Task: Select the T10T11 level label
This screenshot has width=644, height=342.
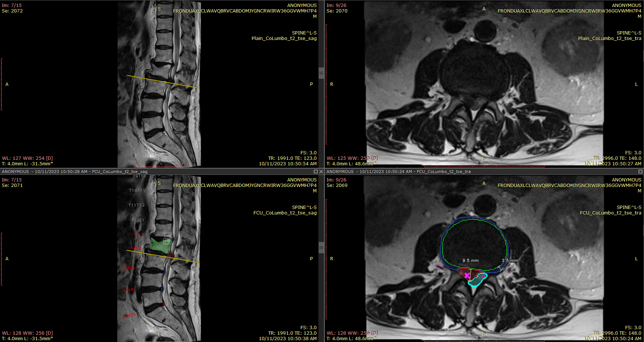Action: (137, 190)
